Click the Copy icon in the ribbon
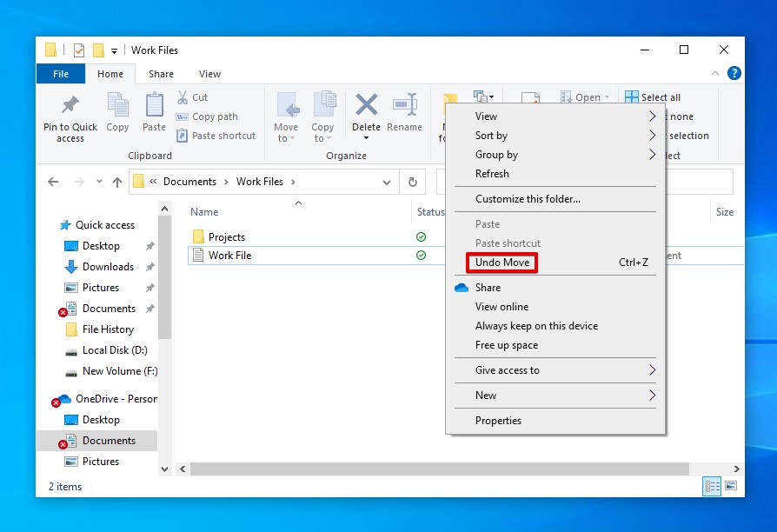The width and height of the screenshot is (777, 532). point(117,105)
